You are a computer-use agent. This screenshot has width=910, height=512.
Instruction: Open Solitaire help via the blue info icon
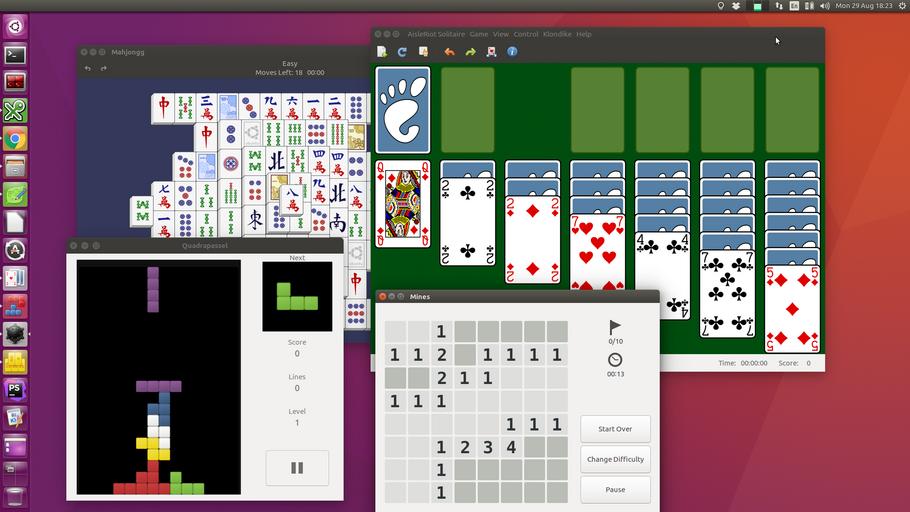512,52
